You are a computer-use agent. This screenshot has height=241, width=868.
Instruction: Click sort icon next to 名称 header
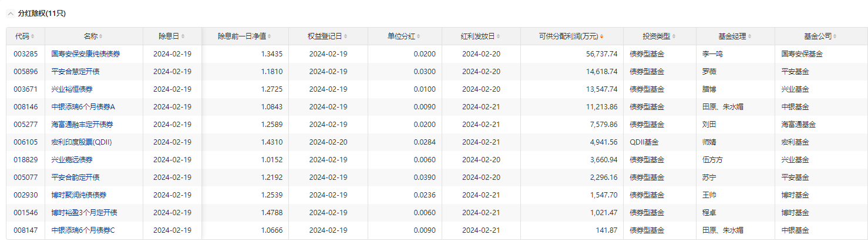[x=102, y=36]
